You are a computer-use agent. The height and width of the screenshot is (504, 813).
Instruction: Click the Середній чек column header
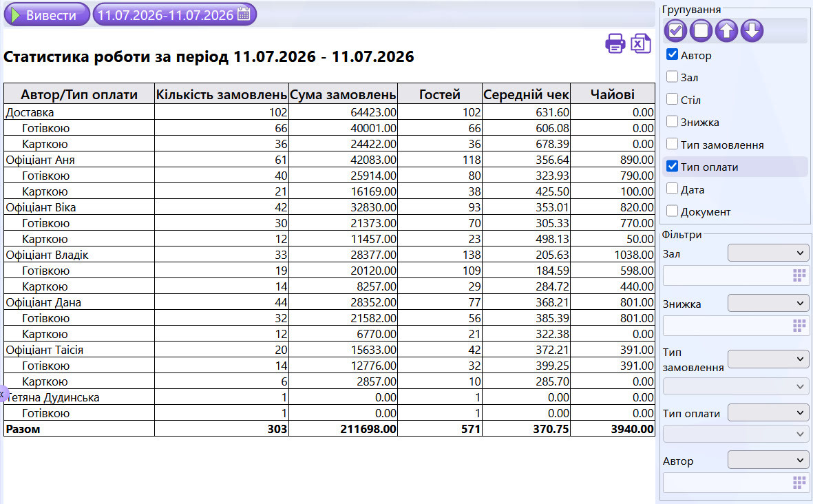(526, 94)
